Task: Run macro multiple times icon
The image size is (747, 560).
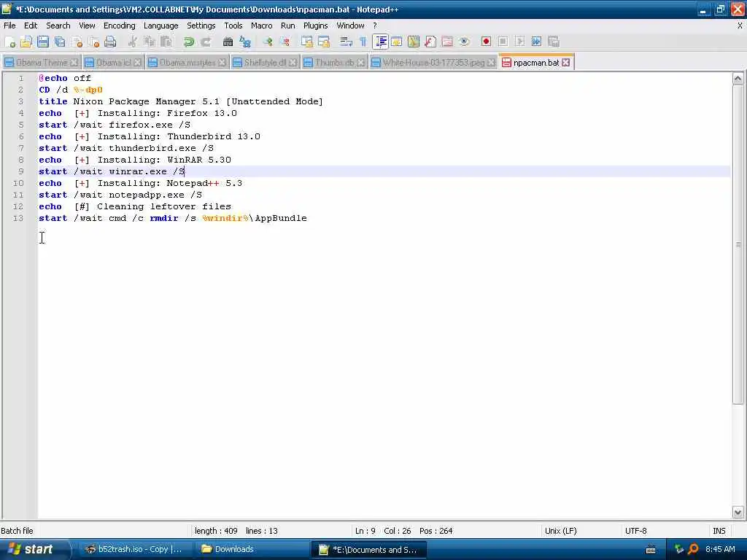Action: tap(536, 42)
